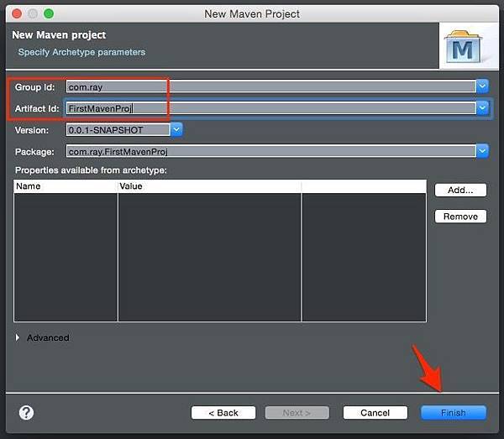The height and width of the screenshot is (439, 504).
Task: Close the New Maven Project window
Action: click(x=17, y=13)
